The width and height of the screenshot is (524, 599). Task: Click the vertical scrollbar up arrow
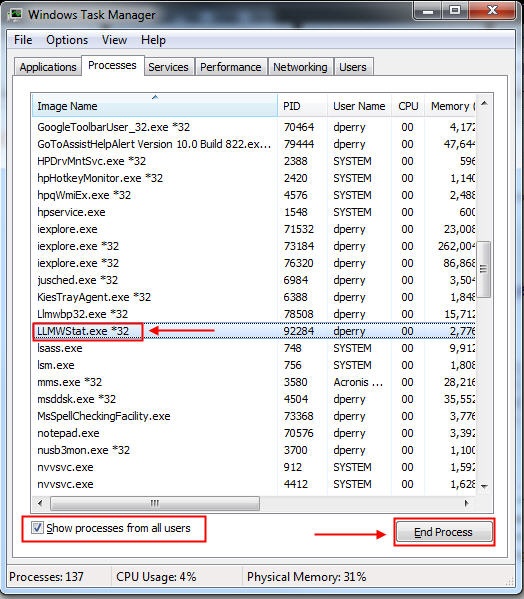click(484, 104)
